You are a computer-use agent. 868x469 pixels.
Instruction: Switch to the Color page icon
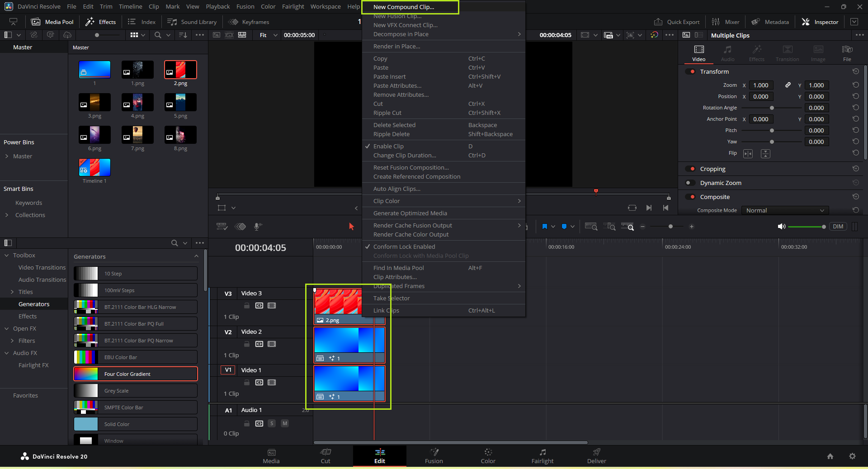tap(488, 455)
